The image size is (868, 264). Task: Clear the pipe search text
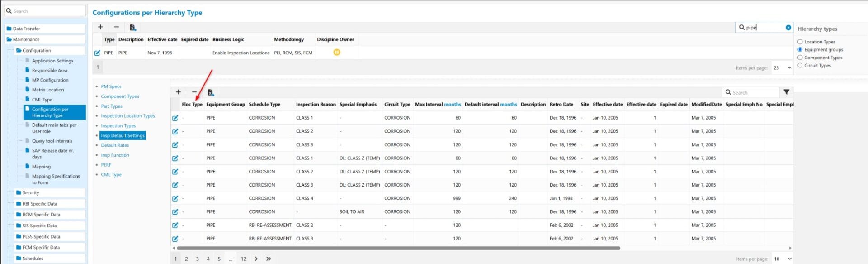pyautogui.click(x=788, y=28)
